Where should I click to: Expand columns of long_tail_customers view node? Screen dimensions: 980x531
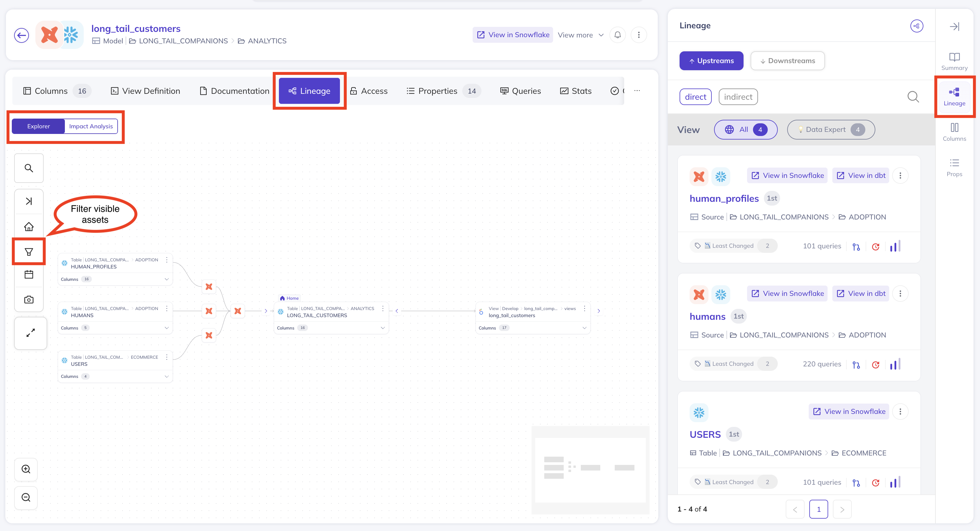tap(584, 328)
